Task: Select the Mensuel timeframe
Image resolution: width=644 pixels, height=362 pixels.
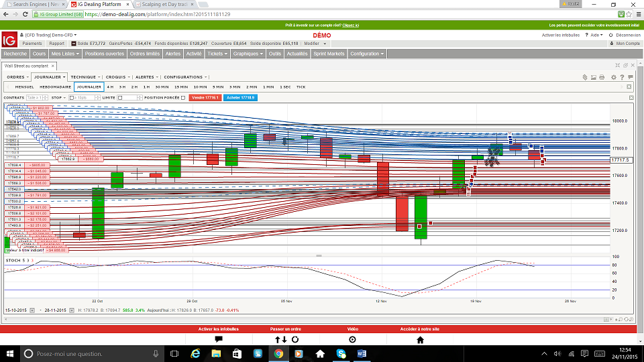Action: [x=24, y=87]
